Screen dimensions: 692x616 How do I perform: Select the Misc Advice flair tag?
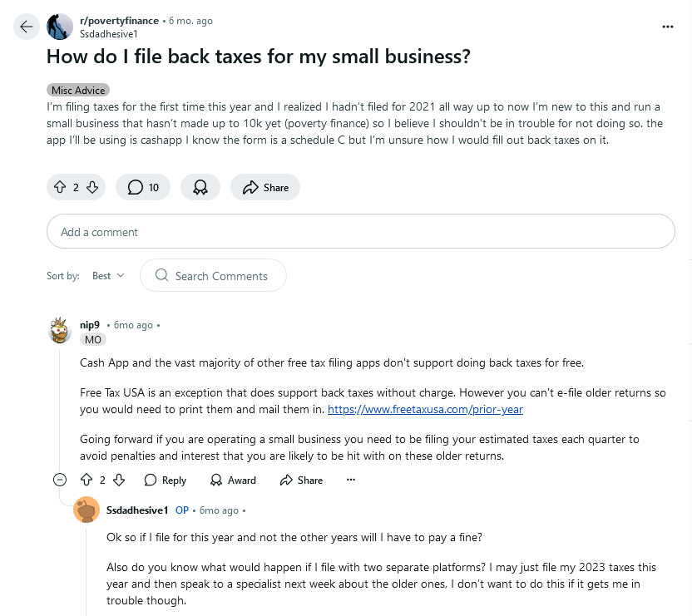click(x=78, y=90)
